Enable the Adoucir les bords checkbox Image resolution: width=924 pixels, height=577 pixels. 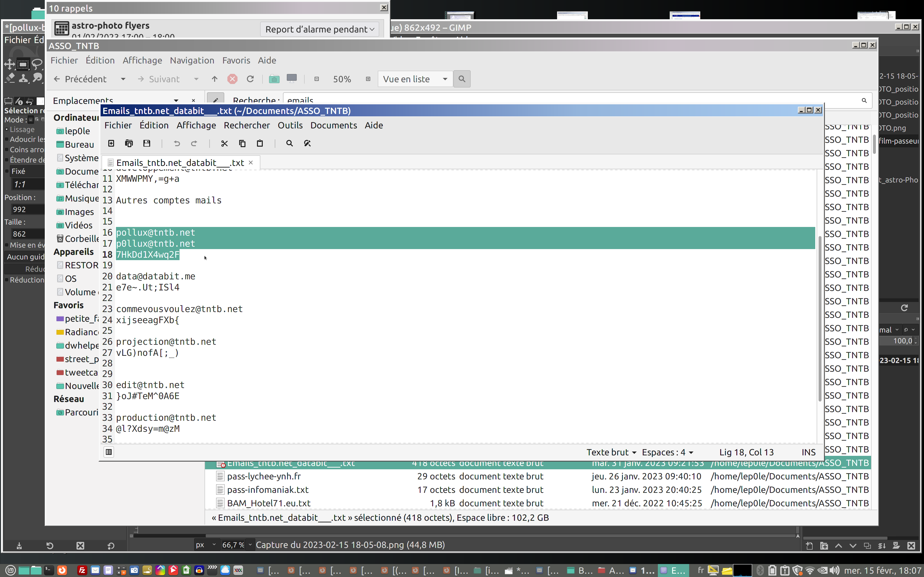[6, 139]
